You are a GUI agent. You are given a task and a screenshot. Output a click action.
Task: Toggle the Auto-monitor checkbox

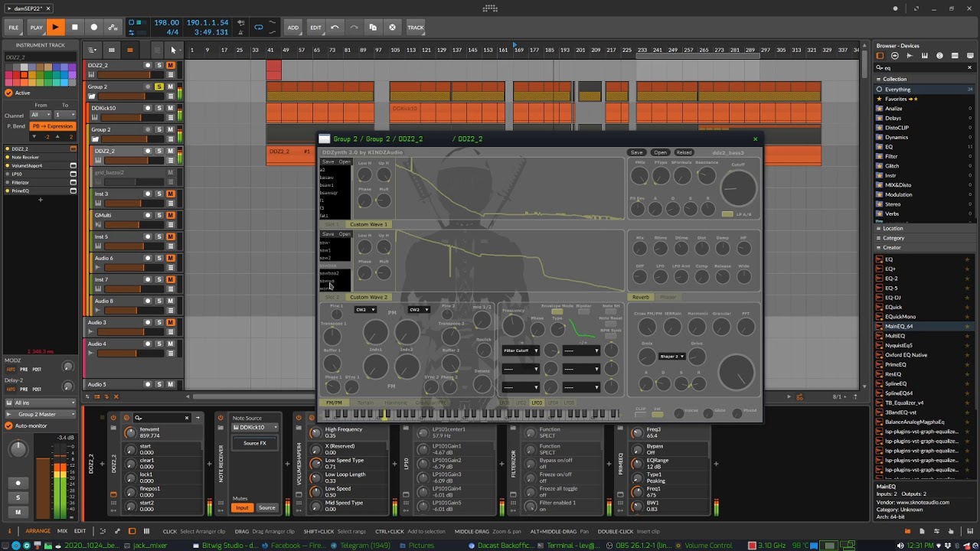(x=8, y=425)
